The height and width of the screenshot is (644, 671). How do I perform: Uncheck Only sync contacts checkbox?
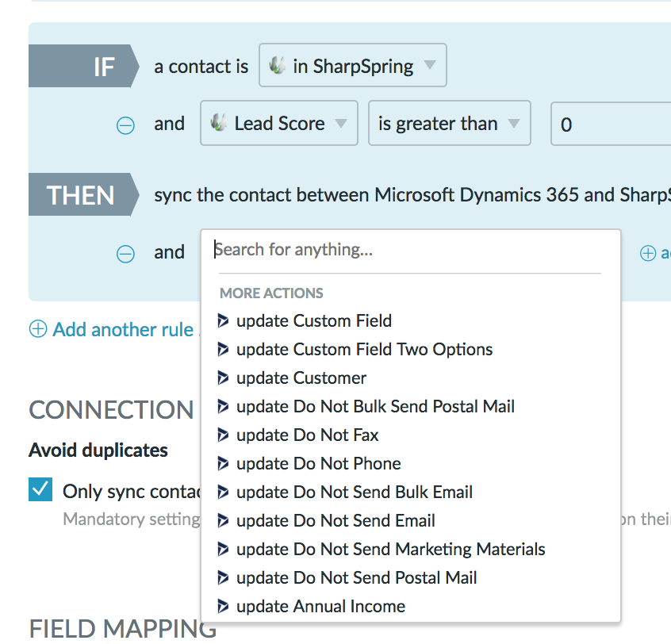click(x=40, y=489)
